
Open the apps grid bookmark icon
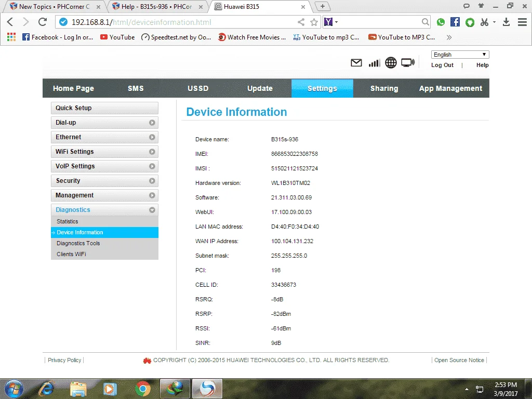(x=11, y=37)
